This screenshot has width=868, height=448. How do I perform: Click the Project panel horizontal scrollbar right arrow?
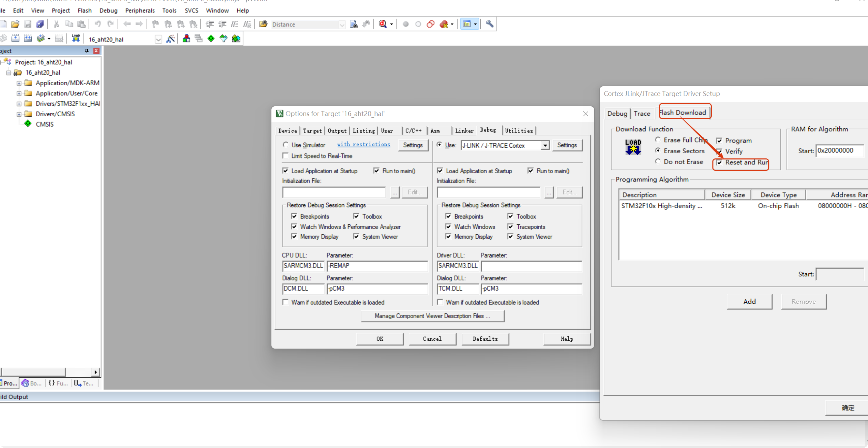click(x=96, y=372)
